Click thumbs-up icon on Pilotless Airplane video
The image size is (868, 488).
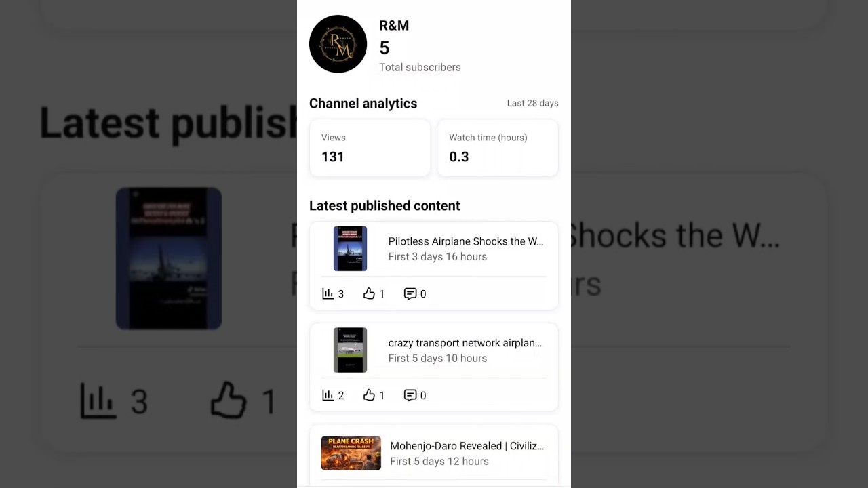[x=369, y=293]
